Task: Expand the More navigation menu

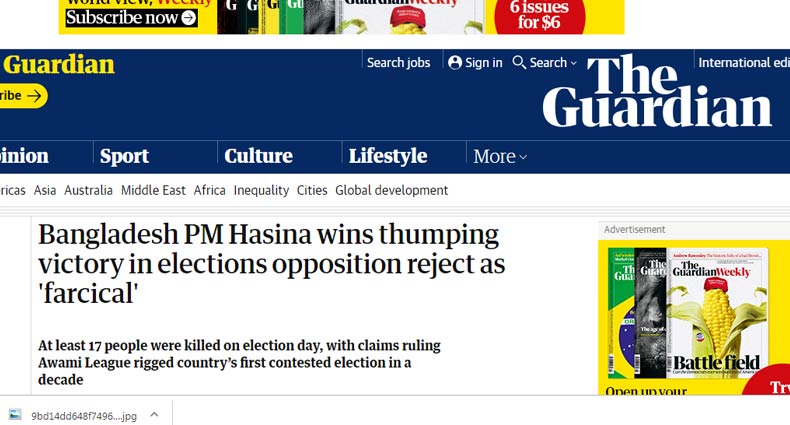Action: click(x=499, y=156)
